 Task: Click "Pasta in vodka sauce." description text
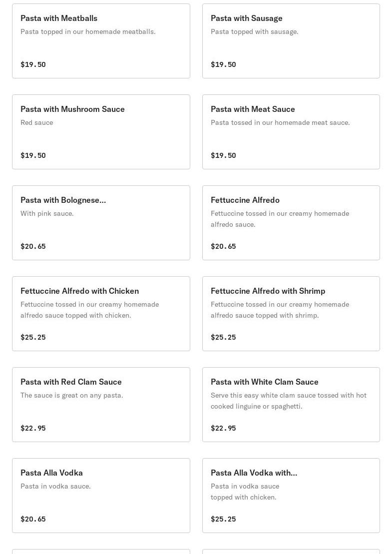point(55,486)
